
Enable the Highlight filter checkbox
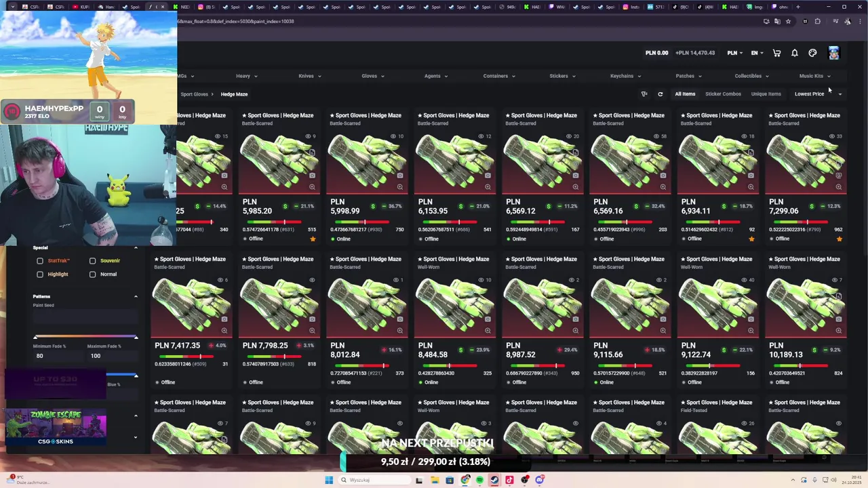click(40, 274)
